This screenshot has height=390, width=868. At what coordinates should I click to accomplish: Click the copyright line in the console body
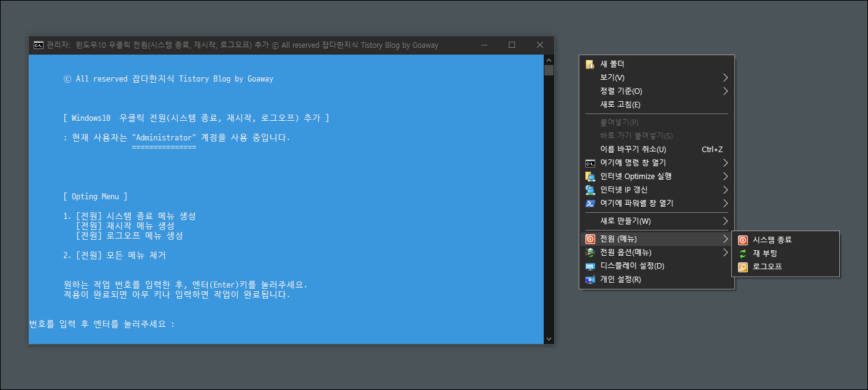pos(169,79)
